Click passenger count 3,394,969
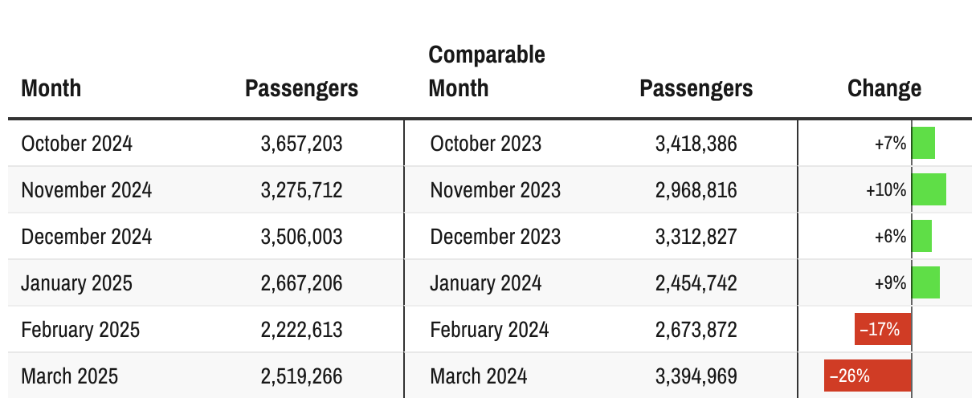The image size is (980, 406). tap(696, 376)
